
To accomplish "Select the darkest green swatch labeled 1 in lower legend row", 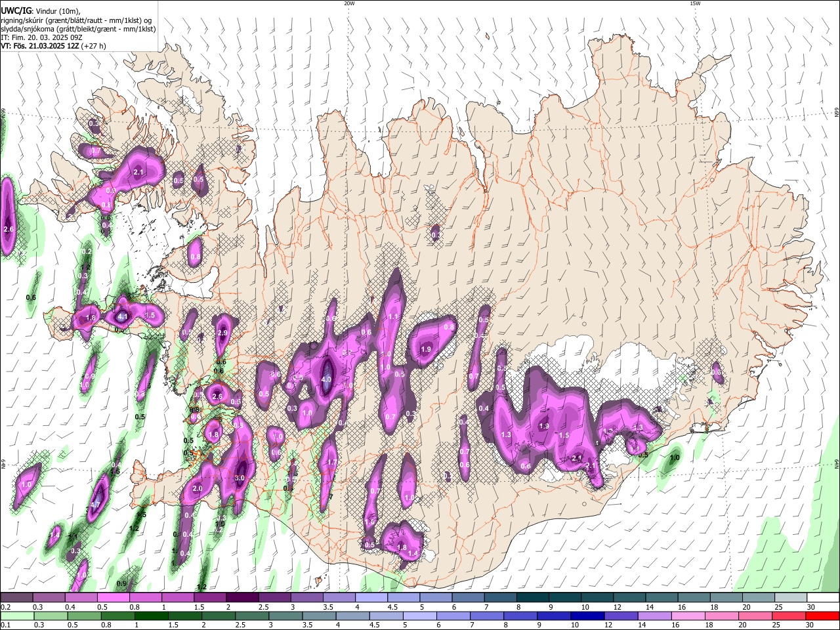I will click(x=152, y=616).
